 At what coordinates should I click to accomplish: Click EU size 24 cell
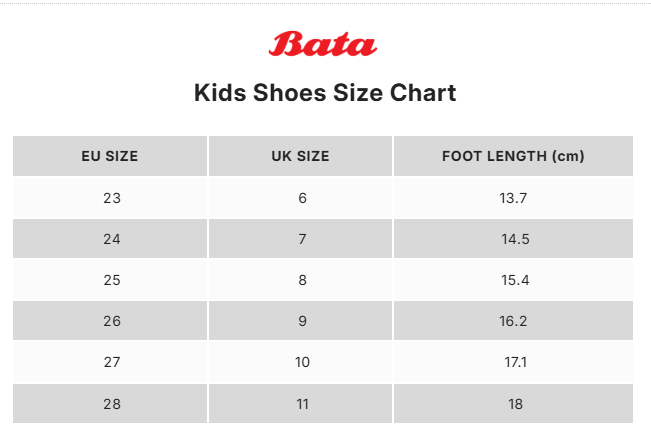click(111, 239)
